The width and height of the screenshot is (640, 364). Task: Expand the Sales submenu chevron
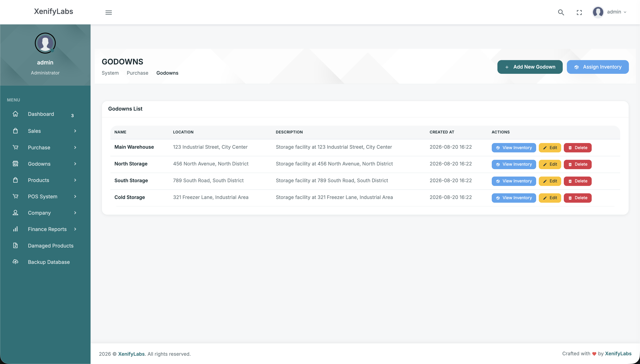pos(75,131)
